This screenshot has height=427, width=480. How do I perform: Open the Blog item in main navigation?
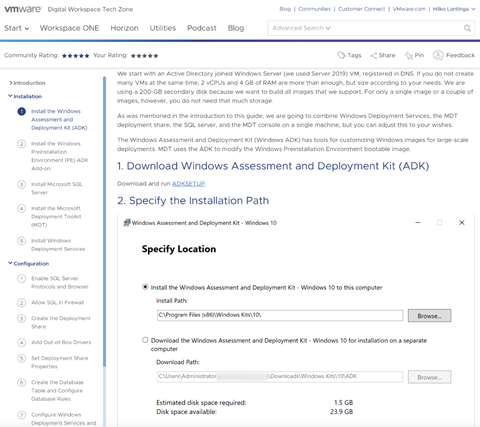coord(236,28)
